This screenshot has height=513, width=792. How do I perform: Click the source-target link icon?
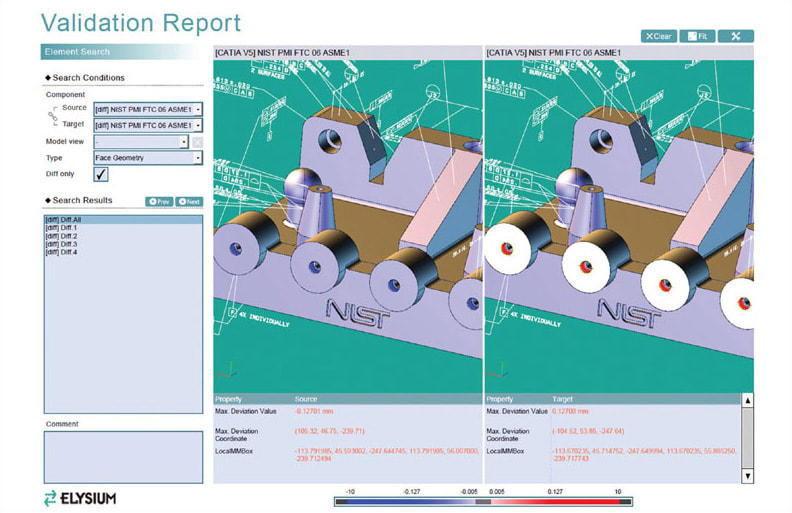click(53, 116)
